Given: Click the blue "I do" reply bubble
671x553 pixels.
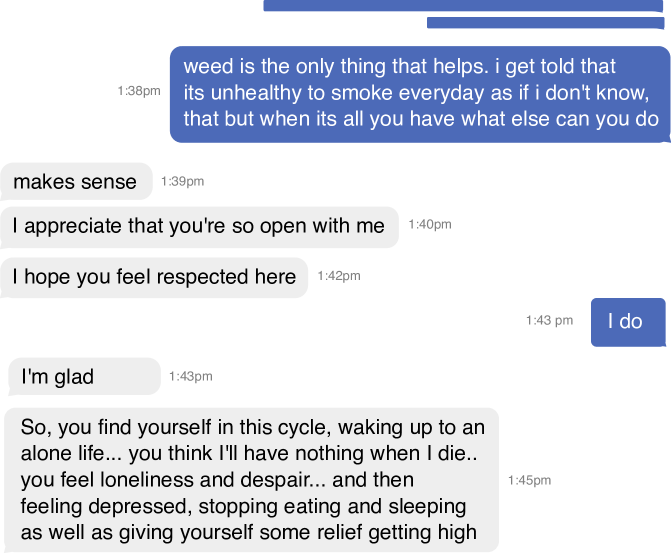Looking at the screenshot, I should (x=628, y=321).
